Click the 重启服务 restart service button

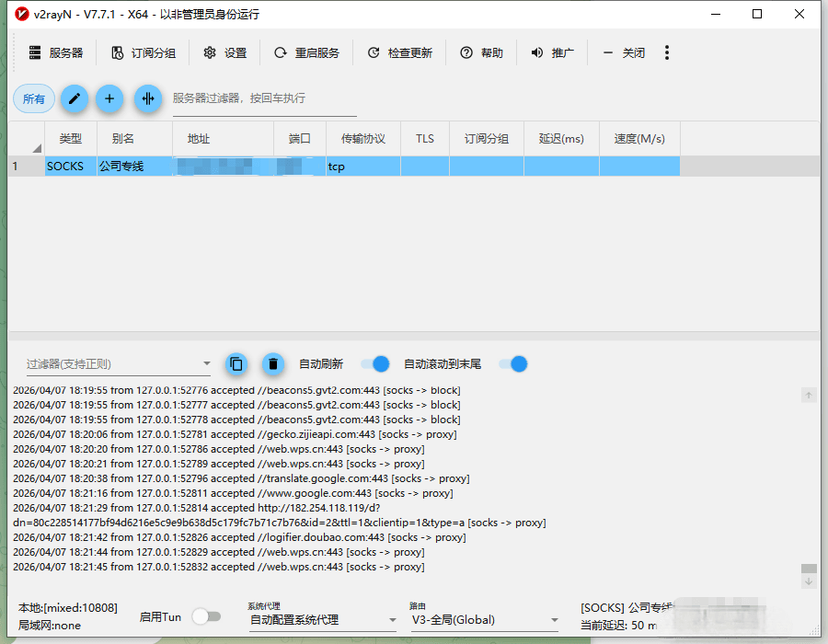tap(307, 52)
